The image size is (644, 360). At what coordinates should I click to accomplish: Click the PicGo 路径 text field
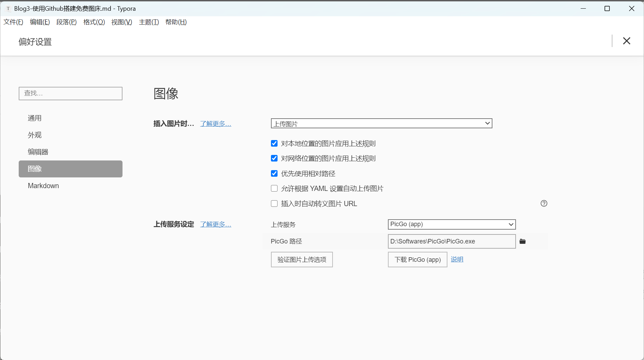tap(452, 241)
